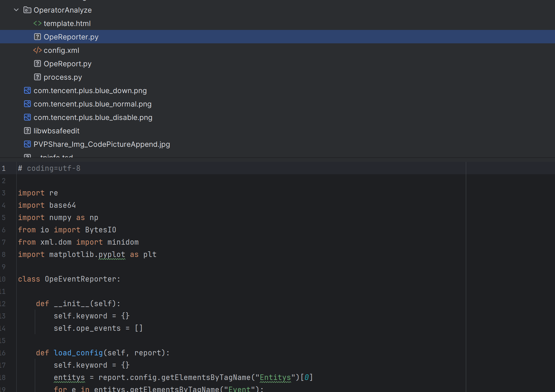Click the PVPShare_Img_CodePictureAppend.jpg image icon
Viewport: 555px width, 392px height.
point(27,144)
